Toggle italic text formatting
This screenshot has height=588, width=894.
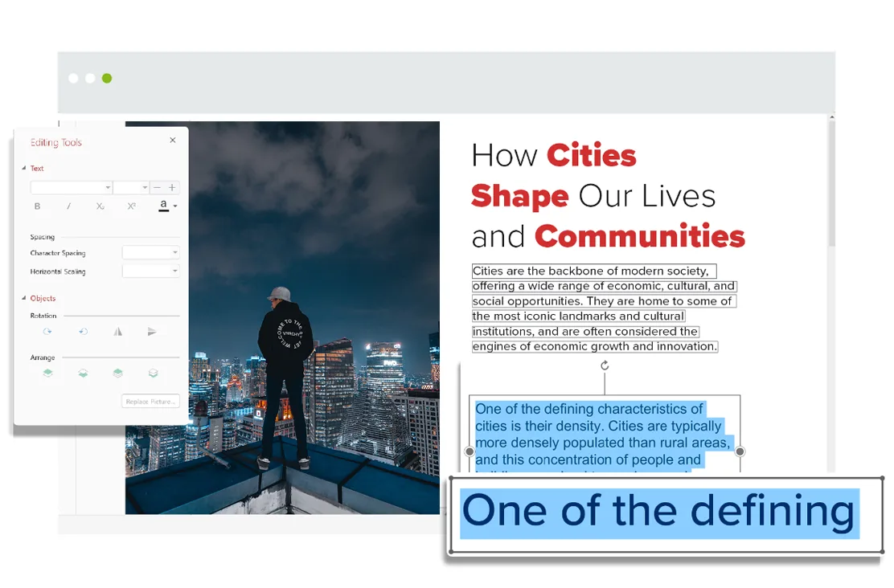[x=68, y=206]
